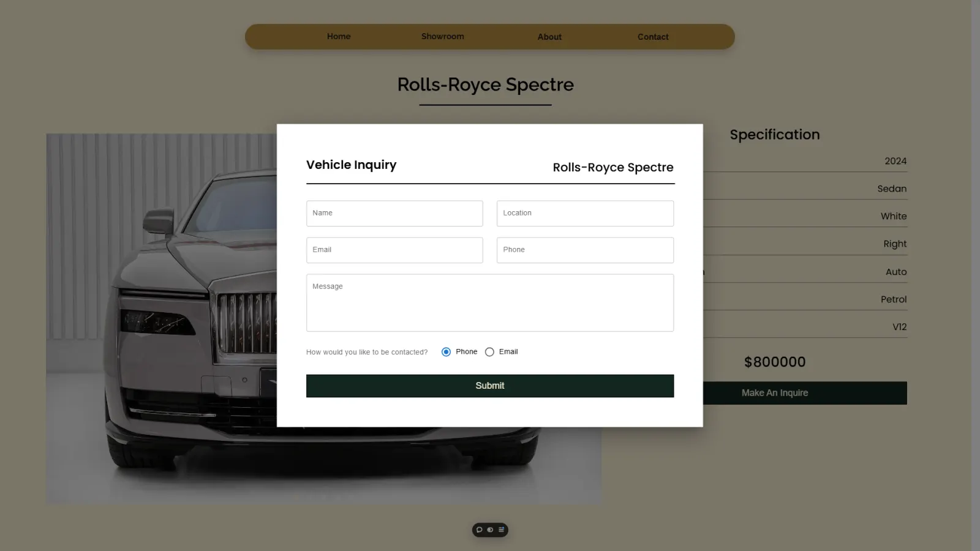This screenshot has width=980, height=551.
Task: Click the Petrol fuel value
Action: (894, 299)
